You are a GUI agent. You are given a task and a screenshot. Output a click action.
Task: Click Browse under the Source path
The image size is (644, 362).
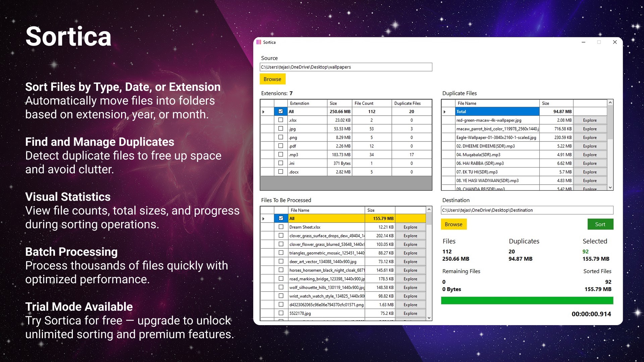tap(272, 79)
